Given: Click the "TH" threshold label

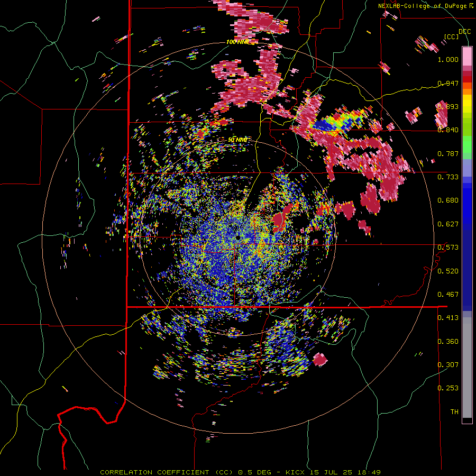Looking at the screenshot, I should 454,412.
